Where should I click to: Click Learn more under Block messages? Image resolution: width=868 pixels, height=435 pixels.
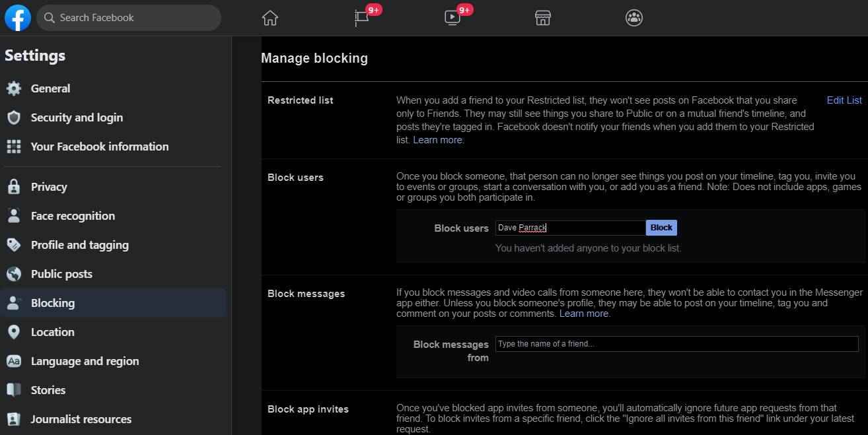[583, 314]
